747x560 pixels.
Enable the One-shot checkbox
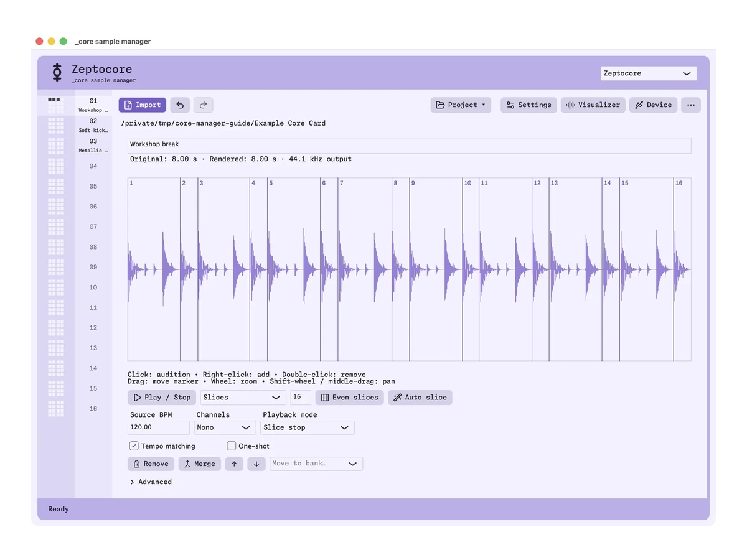coord(232,446)
